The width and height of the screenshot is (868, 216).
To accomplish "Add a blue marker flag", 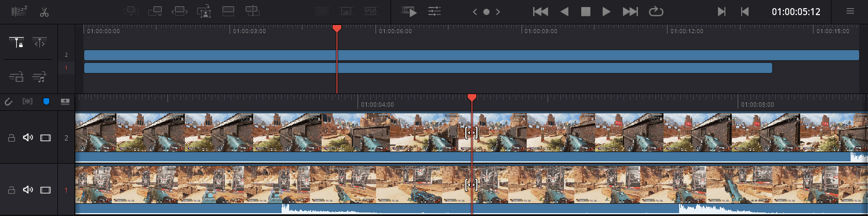I will pos(47,102).
